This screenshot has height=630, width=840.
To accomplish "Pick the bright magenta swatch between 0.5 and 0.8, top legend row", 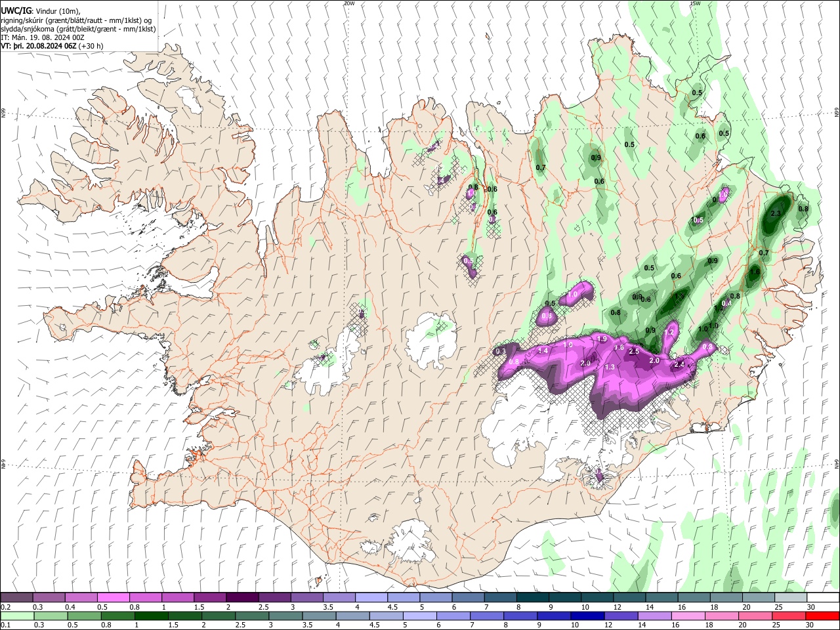I will (x=114, y=598).
